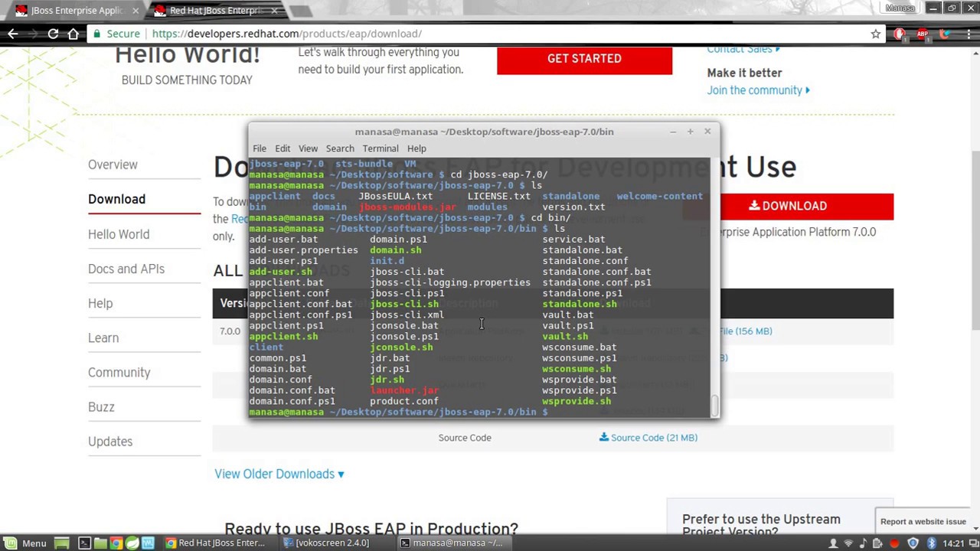Click add-user.sh in terminal listing
Screen dimensions: 980x551
pyautogui.click(x=280, y=272)
